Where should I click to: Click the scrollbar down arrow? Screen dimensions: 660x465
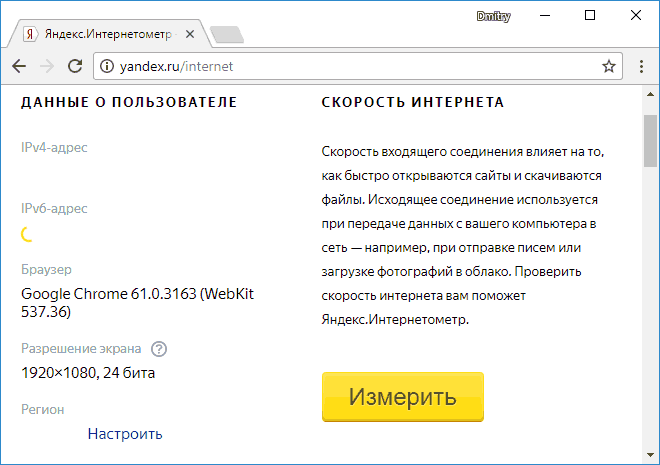[650, 455]
